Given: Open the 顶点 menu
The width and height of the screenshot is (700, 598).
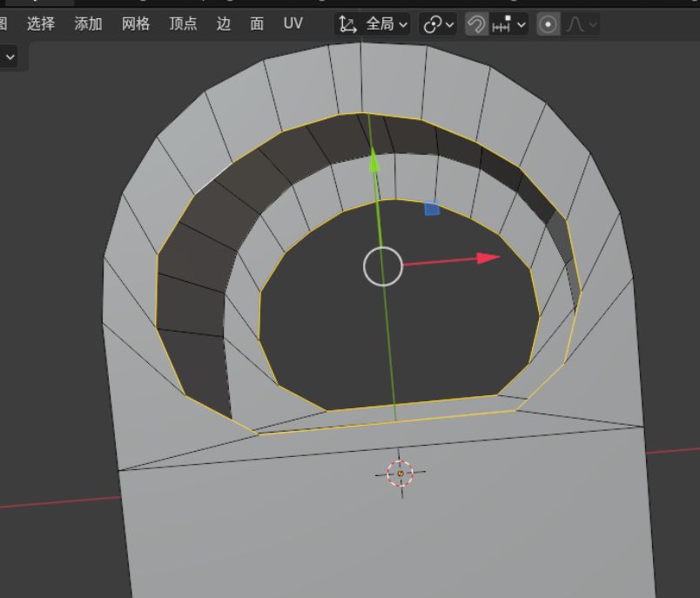Looking at the screenshot, I should (x=183, y=24).
